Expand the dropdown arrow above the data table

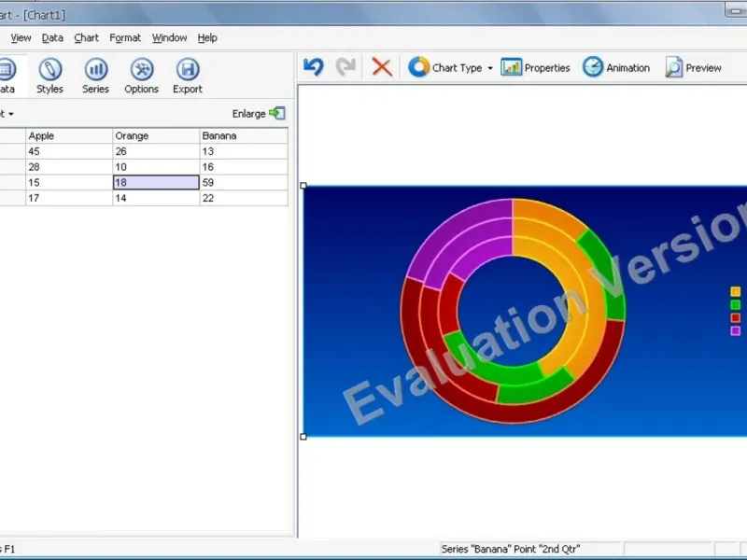click(10, 114)
